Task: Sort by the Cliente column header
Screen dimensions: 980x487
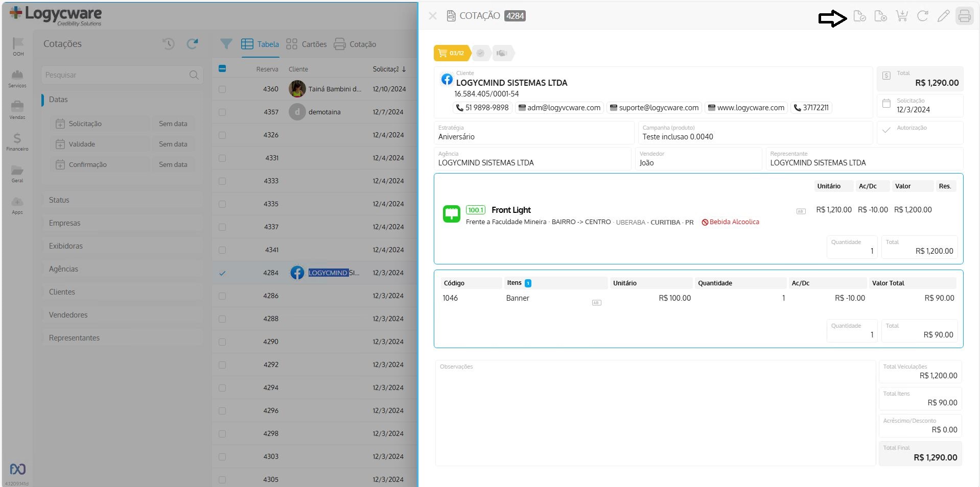Action: [298, 69]
